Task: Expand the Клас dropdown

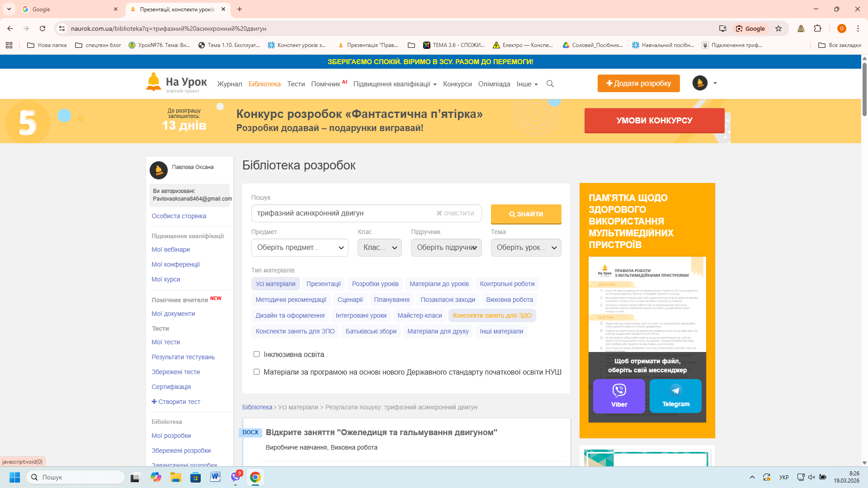Action: click(x=379, y=248)
